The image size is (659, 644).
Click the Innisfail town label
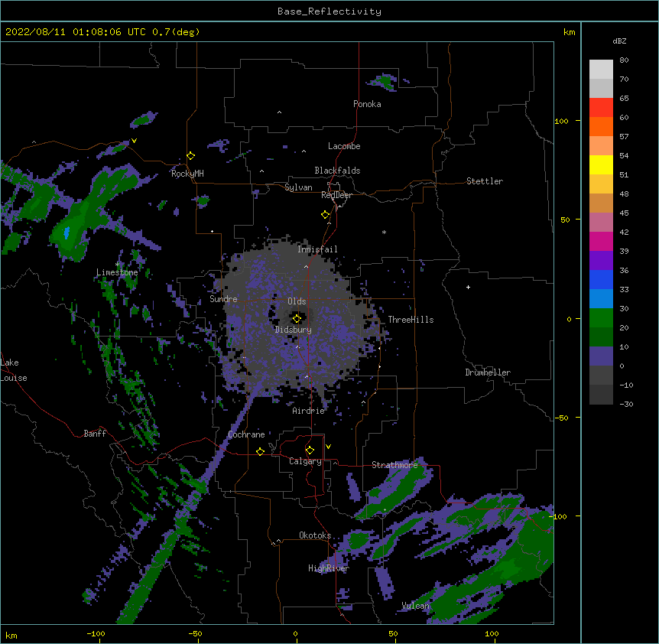(x=317, y=249)
